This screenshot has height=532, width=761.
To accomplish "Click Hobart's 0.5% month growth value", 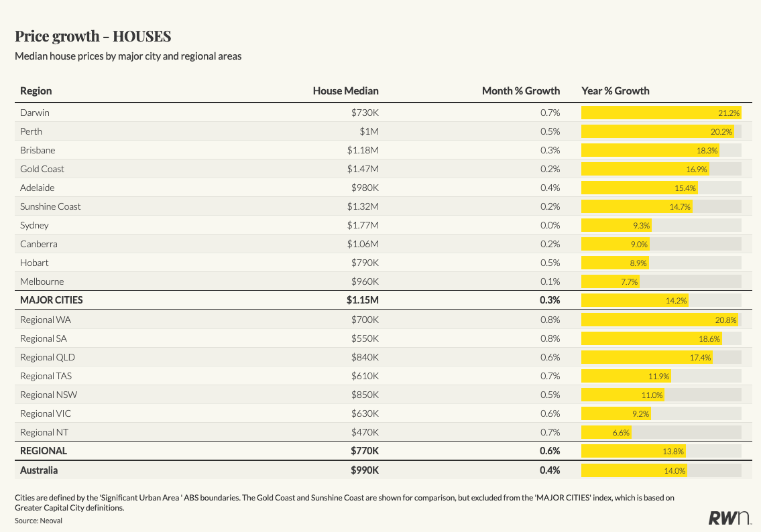I will point(550,263).
